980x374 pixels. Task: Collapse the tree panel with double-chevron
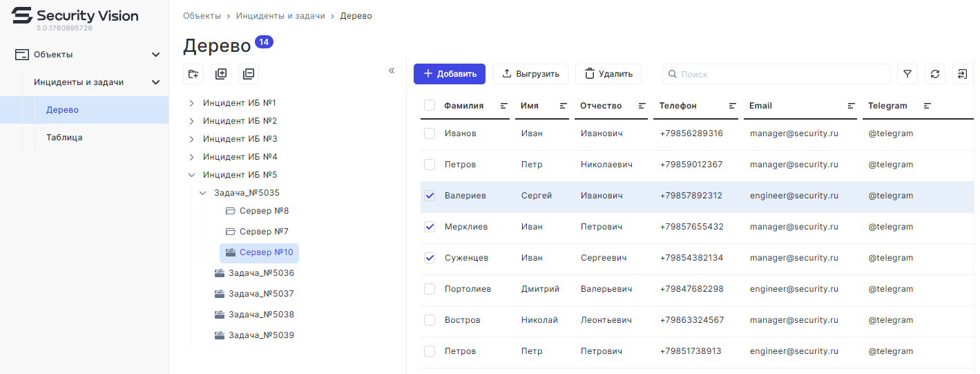[392, 71]
